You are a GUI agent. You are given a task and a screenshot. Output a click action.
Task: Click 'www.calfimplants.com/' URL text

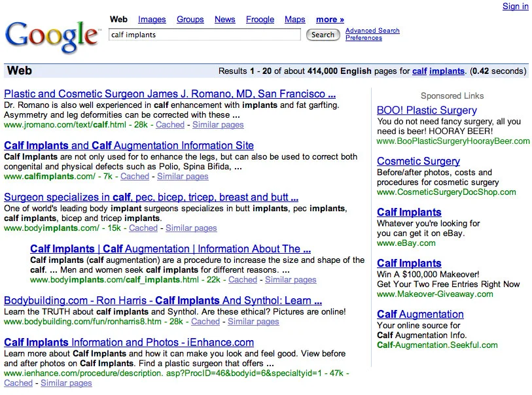pos(50,177)
